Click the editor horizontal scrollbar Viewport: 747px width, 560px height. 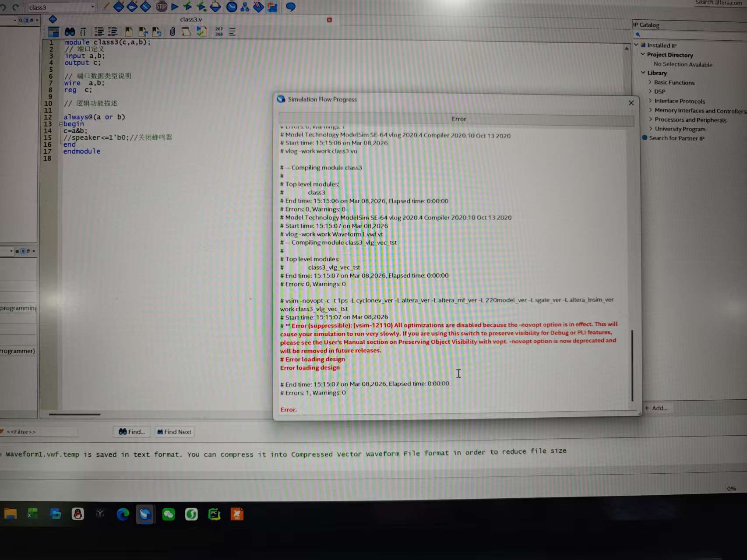click(x=74, y=414)
